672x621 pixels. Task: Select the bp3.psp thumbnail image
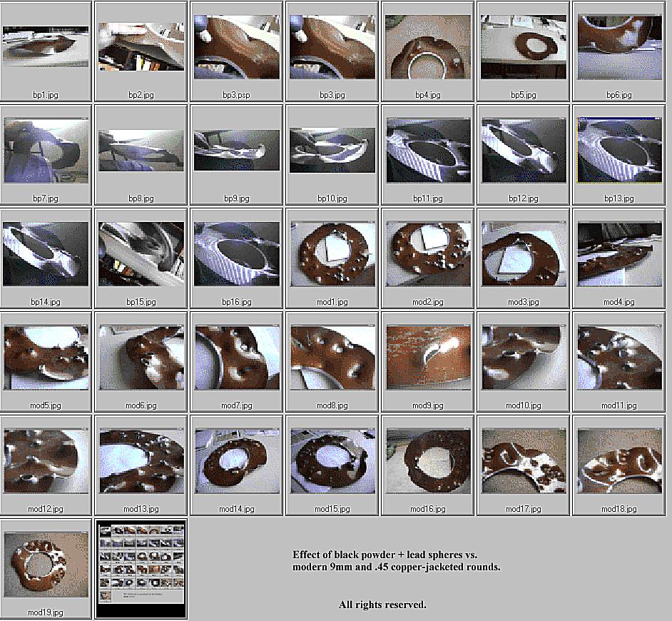[x=237, y=46]
